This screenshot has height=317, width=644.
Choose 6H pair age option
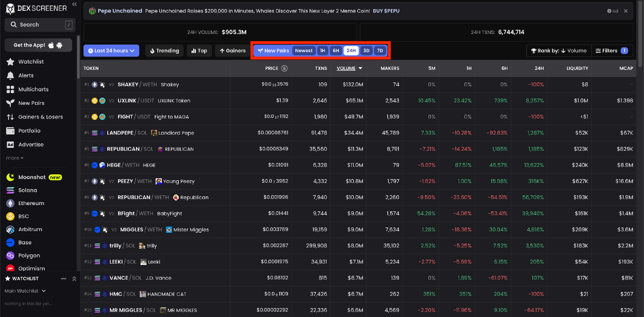335,51
